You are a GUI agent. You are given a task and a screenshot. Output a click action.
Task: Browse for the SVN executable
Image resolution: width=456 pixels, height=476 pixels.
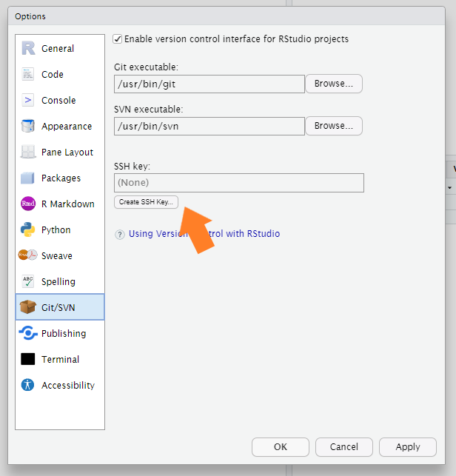tap(333, 126)
